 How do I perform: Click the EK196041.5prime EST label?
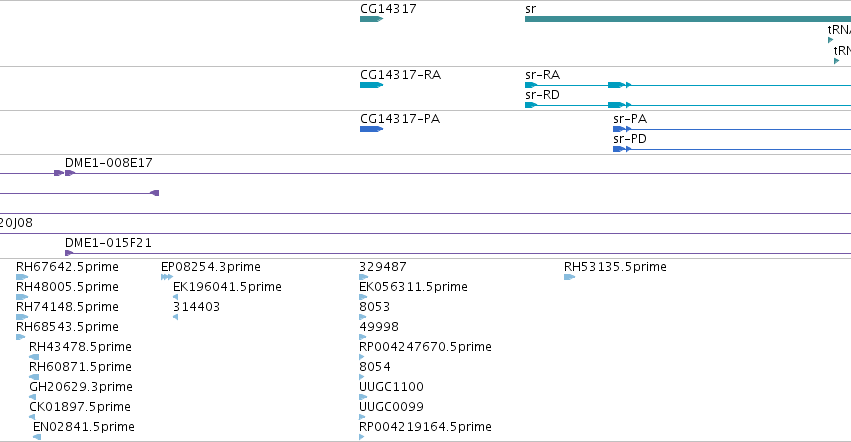(227, 287)
